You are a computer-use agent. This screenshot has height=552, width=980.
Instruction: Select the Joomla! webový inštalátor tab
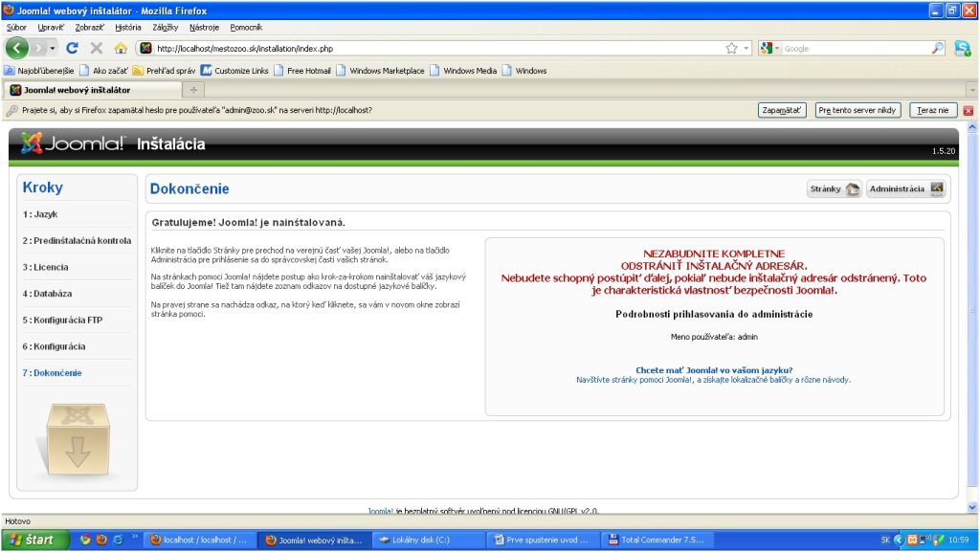(93, 90)
